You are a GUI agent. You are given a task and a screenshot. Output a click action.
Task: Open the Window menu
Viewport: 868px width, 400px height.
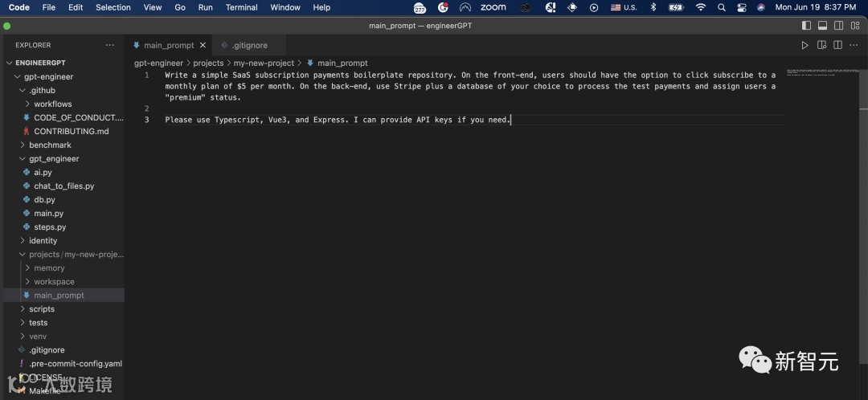[285, 7]
